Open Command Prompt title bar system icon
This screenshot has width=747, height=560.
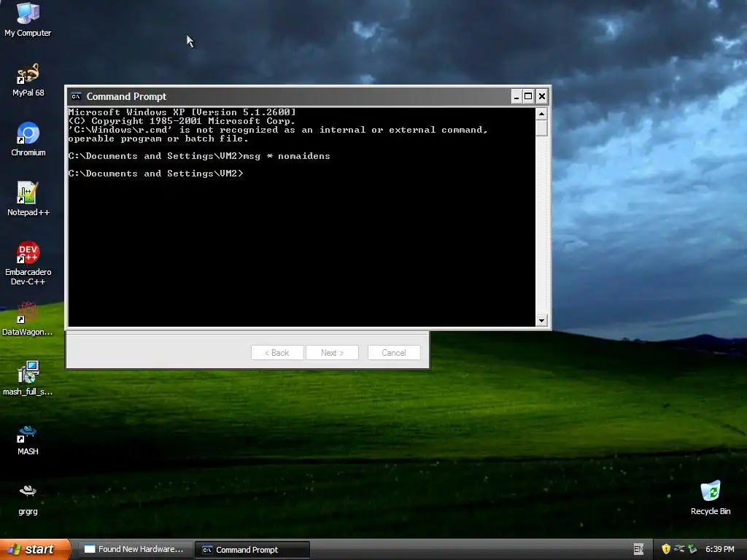76,97
